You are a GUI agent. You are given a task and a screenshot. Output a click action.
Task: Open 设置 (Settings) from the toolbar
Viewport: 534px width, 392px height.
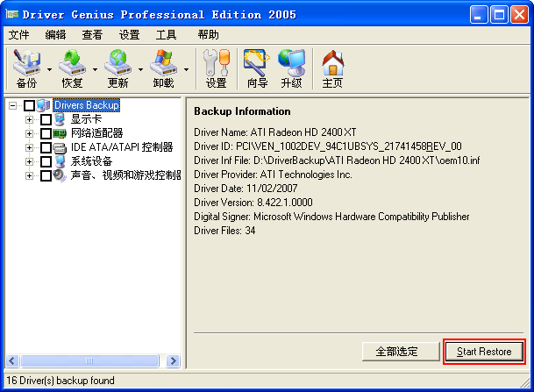(x=216, y=68)
